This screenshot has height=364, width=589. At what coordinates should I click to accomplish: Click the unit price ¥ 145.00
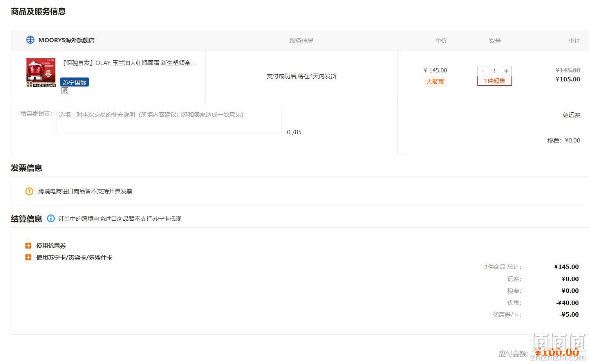435,70
